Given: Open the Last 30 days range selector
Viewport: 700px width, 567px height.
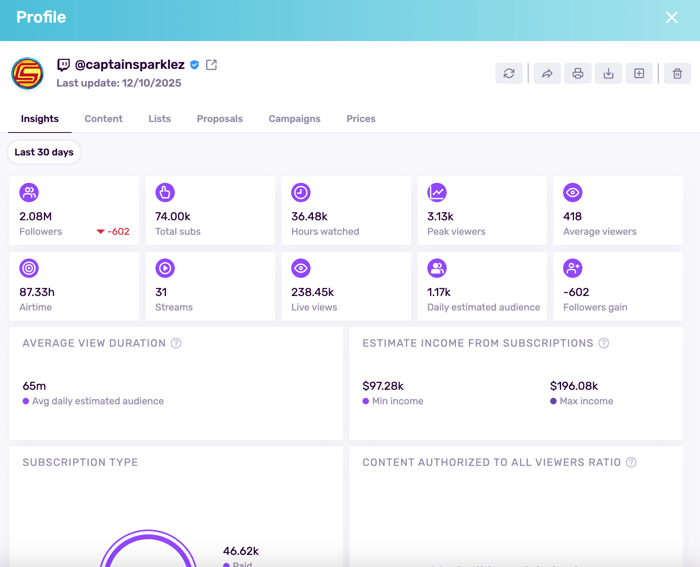Looking at the screenshot, I should tap(44, 153).
